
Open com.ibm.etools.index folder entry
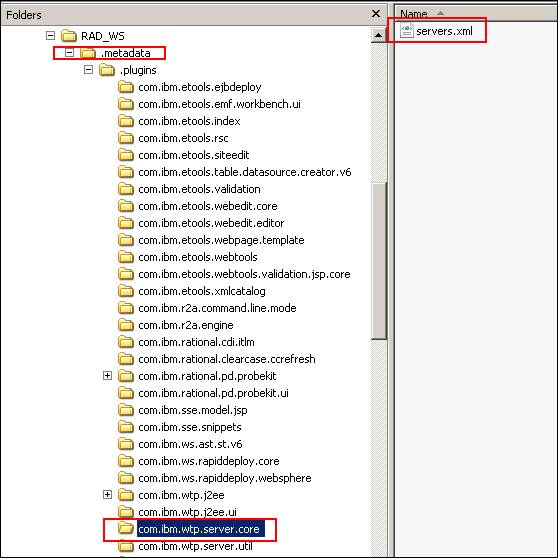[189, 121]
